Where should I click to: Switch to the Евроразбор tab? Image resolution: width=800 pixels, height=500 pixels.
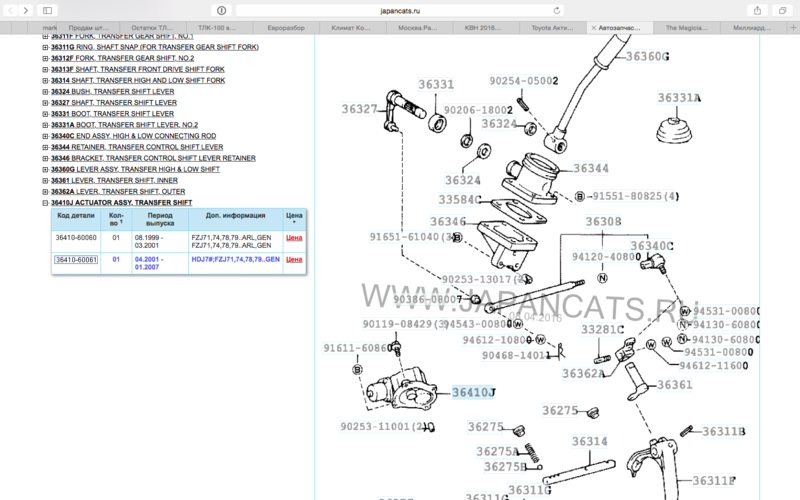[x=286, y=28]
